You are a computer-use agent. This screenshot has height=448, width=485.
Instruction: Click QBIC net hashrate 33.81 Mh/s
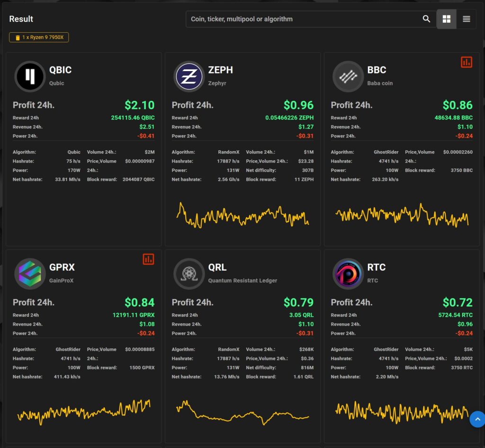tap(67, 179)
